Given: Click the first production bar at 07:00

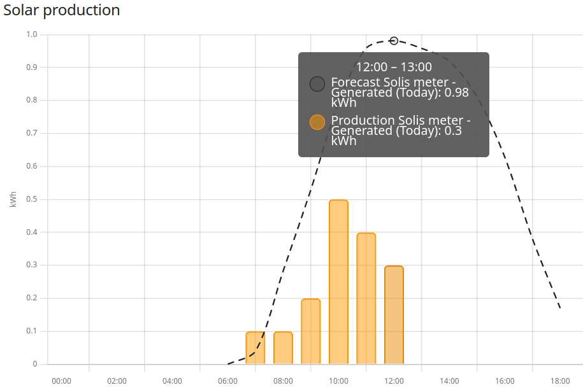Looking at the screenshot, I should [x=255, y=347].
